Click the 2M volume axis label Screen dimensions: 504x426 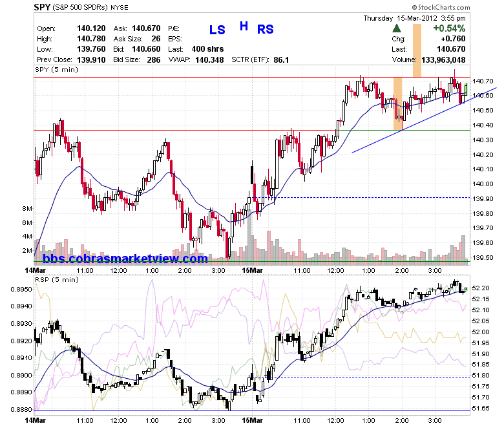(27, 250)
